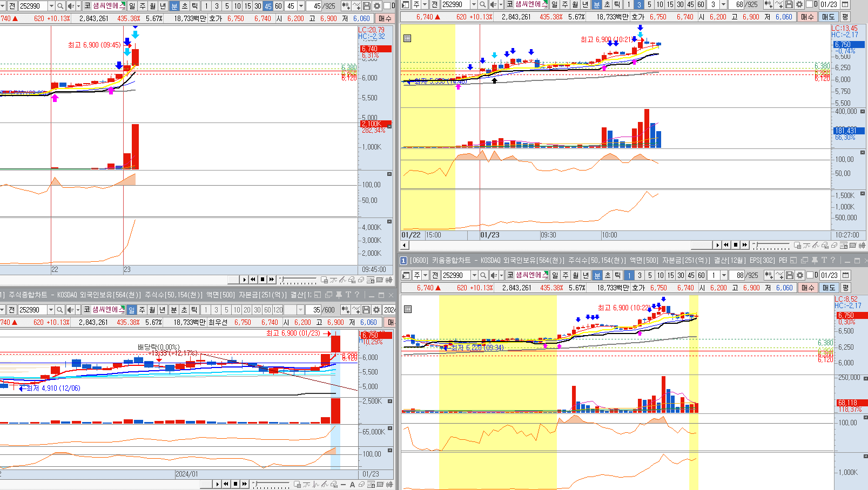Open the interval value dropdown in top-right chart

point(723,4)
